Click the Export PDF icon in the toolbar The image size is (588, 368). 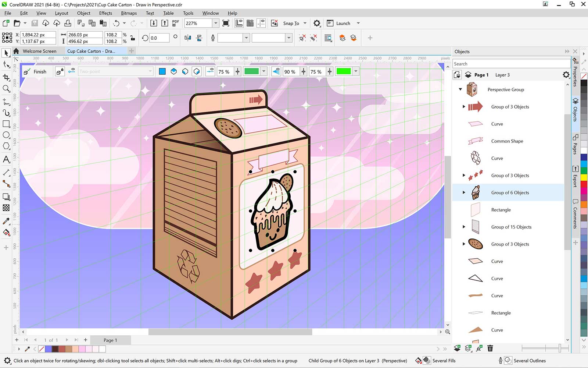175,23
